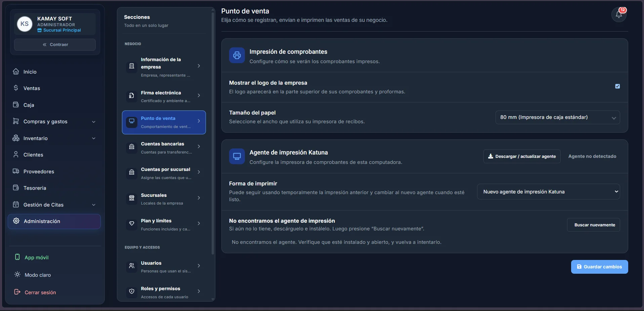Image resolution: width=644 pixels, height=311 pixels.
Task: Click the Administración gear icon
Action: 16,221
